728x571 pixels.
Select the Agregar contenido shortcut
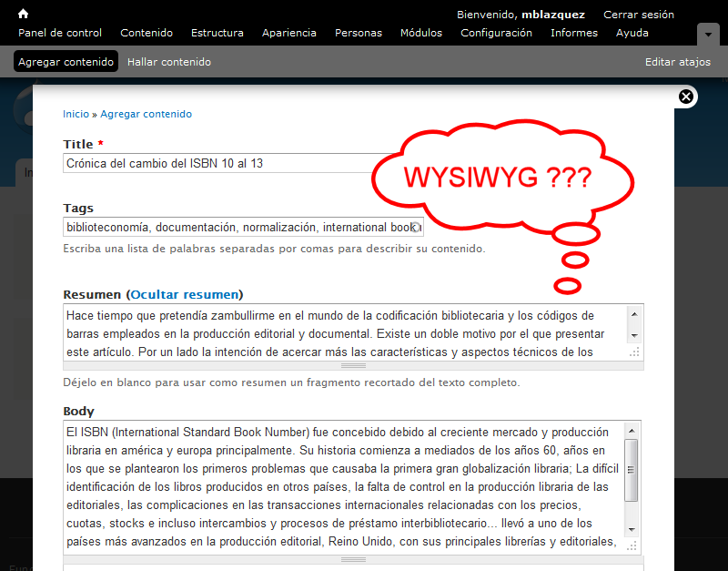click(x=66, y=62)
